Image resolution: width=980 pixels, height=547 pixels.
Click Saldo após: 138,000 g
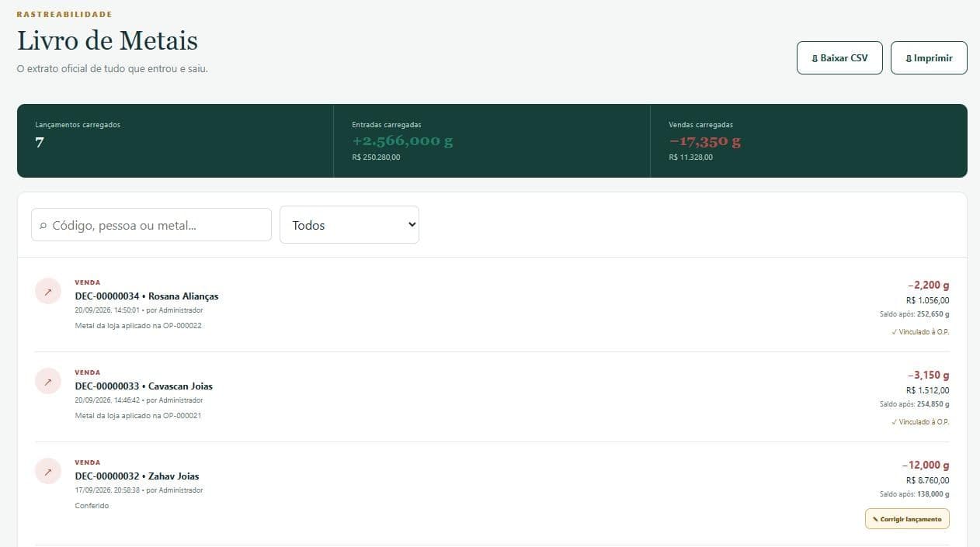(x=914, y=494)
